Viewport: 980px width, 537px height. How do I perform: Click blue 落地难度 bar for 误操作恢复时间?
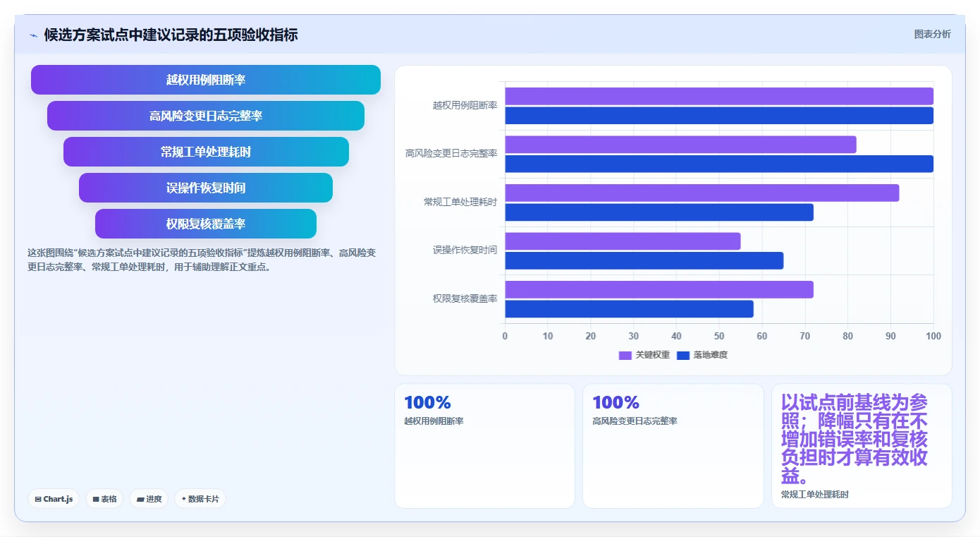click(644, 260)
